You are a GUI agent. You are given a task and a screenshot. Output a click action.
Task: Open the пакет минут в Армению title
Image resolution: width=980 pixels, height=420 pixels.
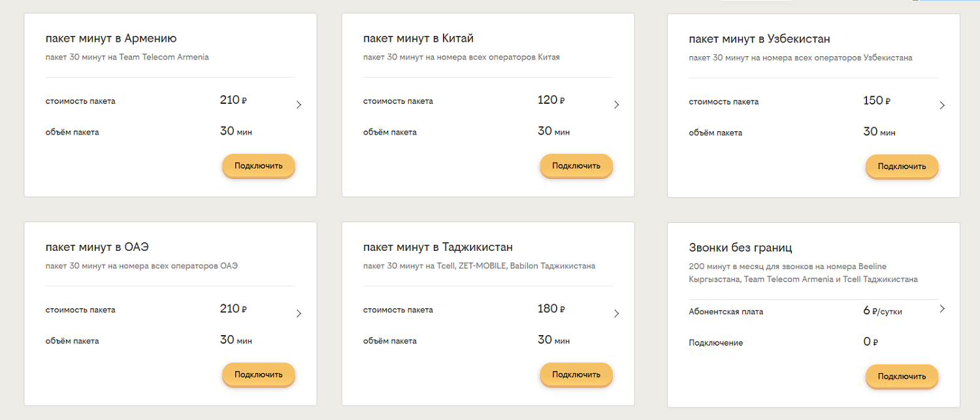[111, 39]
